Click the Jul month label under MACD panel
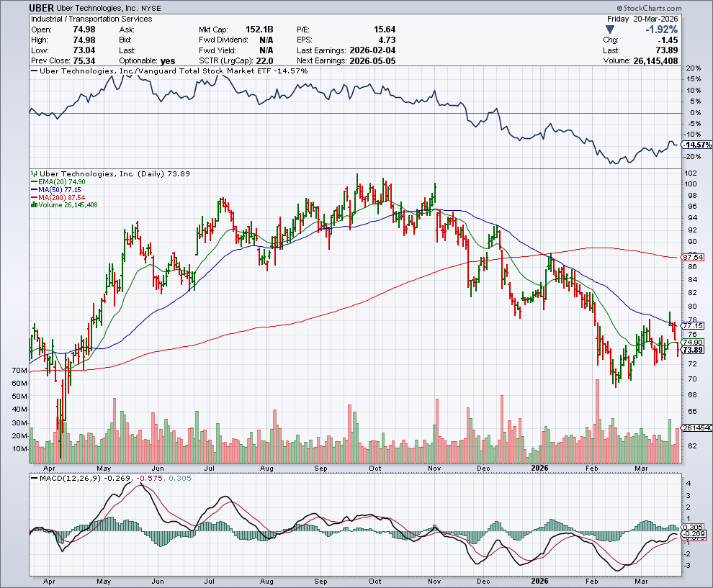The height and width of the screenshot is (588, 713). click(209, 582)
